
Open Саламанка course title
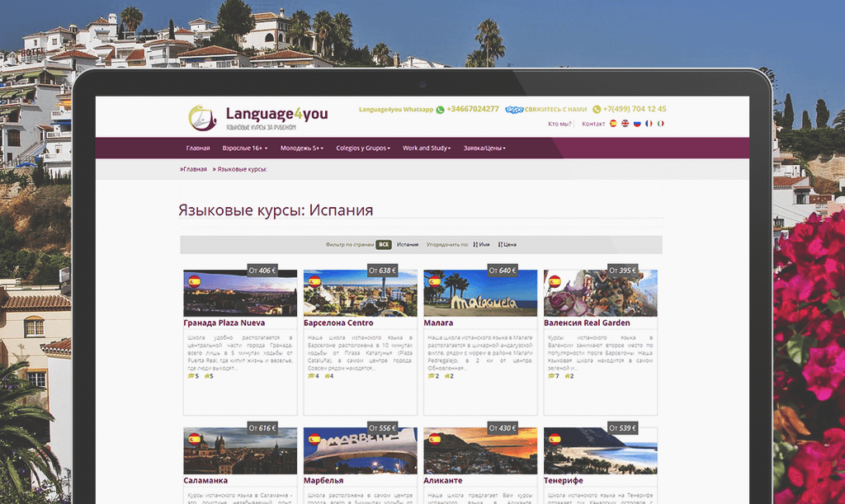point(205,480)
